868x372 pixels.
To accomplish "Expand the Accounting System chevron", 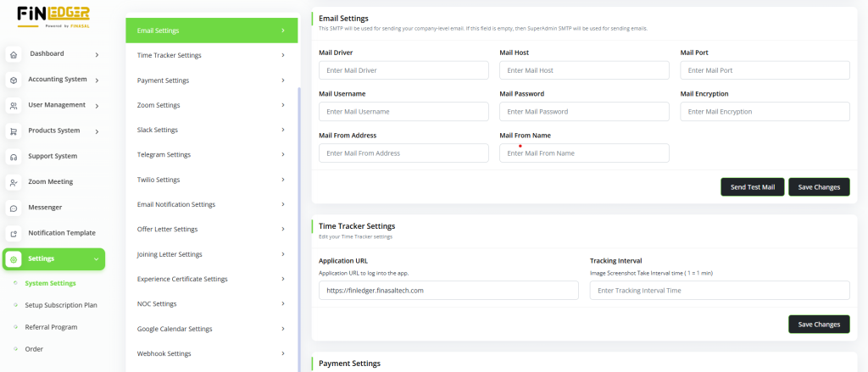I will tap(97, 81).
